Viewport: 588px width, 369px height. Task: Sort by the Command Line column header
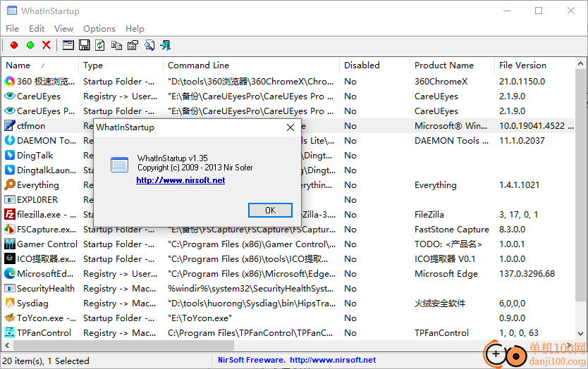[251, 65]
